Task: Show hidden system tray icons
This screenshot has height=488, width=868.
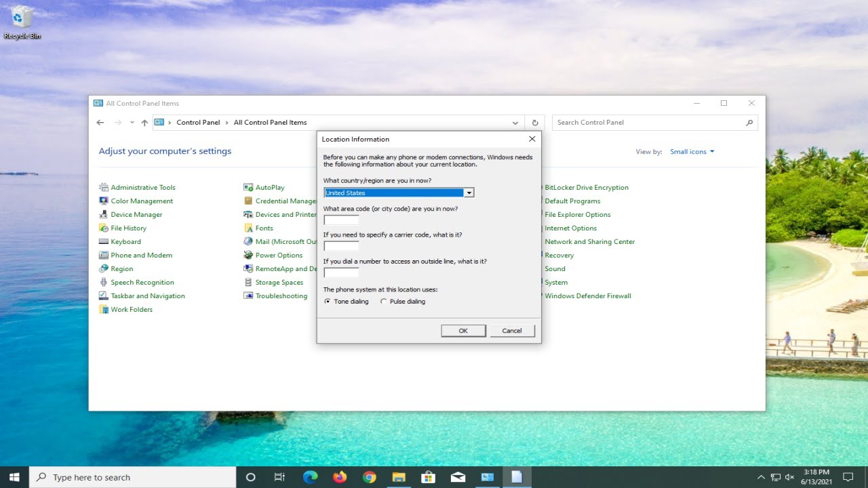Action: click(x=761, y=477)
